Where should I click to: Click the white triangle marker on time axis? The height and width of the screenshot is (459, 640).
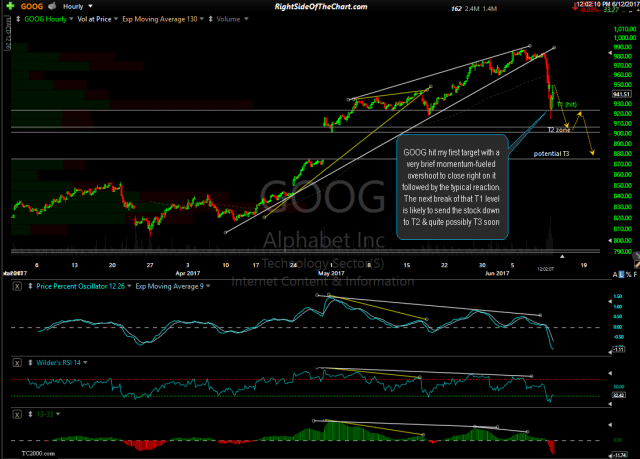[x=562, y=257]
